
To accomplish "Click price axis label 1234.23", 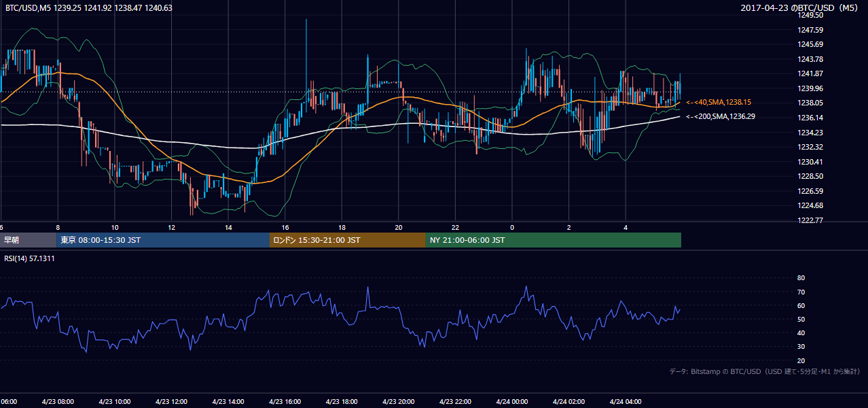I will tap(810, 133).
